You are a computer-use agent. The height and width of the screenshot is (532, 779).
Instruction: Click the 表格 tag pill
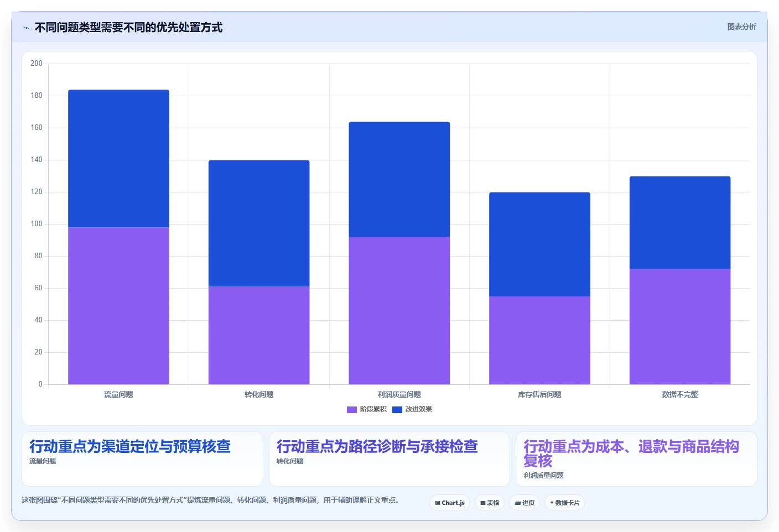[490, 503]
